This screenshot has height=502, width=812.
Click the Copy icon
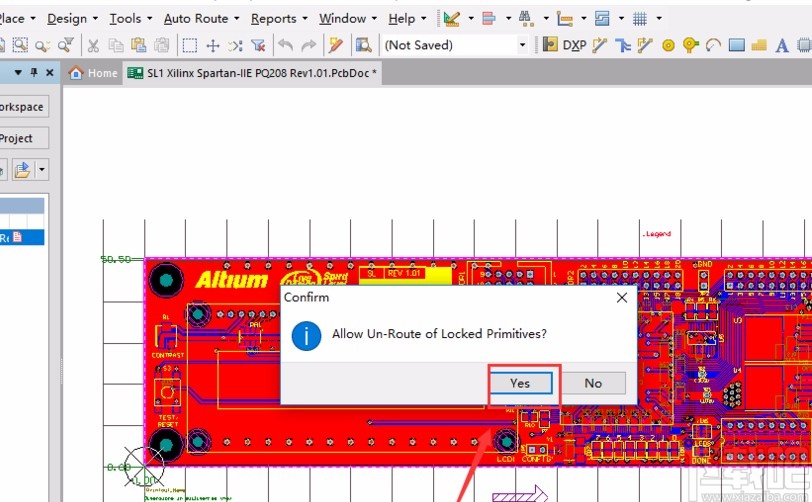(116, 46)
